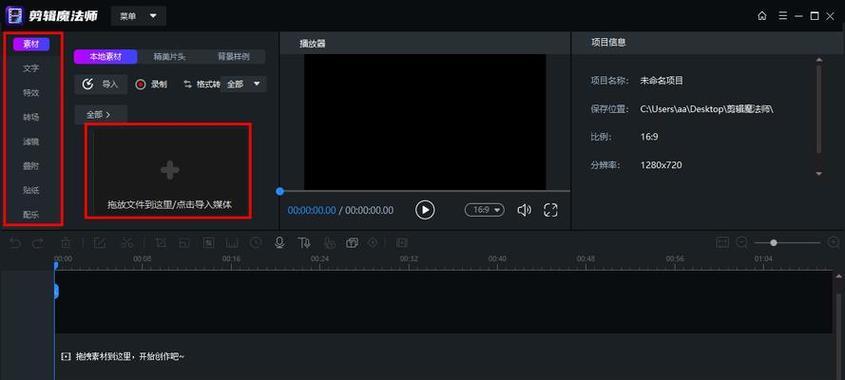The image size is (845, 380).
Task: Click the icon between text and overlay tools
Action: [329, 243]
